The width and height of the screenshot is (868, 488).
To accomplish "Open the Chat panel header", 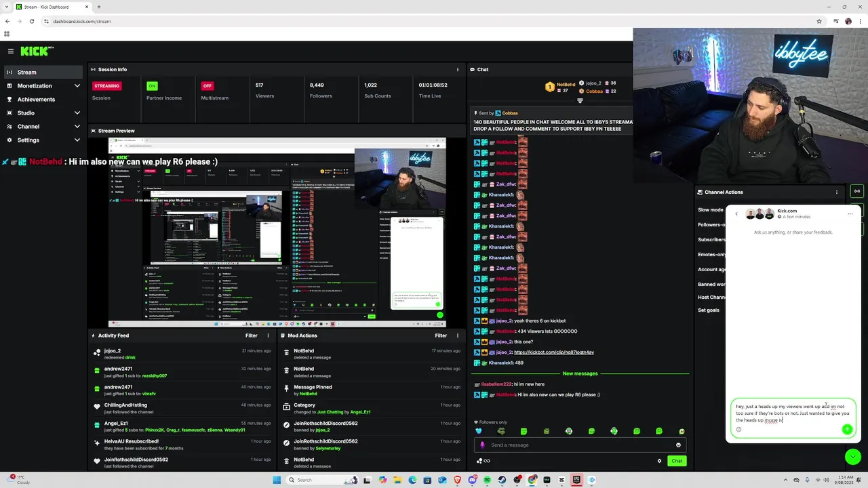I will (x=550, y=69).
